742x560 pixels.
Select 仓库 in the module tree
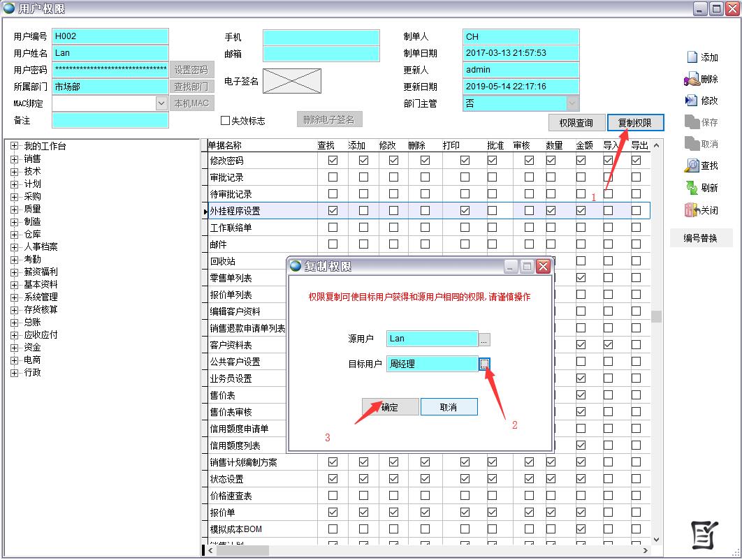(x=32, y=234)
